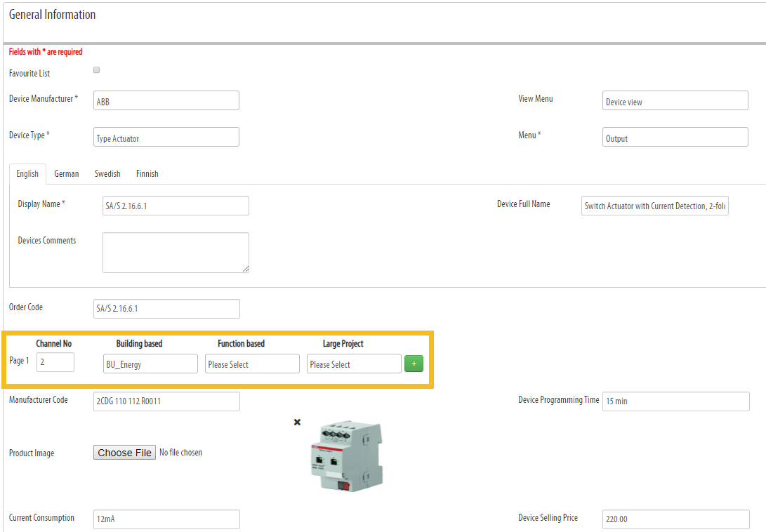Click the Display Name field with SA/S 2.16.6.1
Image resolution: width=766 pixels, height=532 pixels.
pyautogui.click(x=176, y=206)
